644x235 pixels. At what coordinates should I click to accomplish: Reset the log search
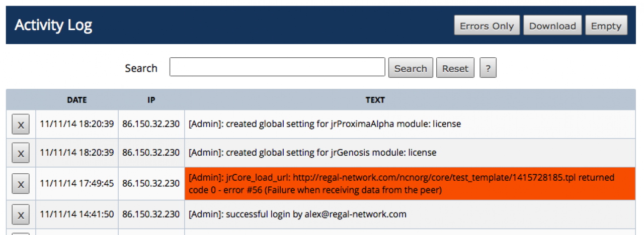click(455, 69)
